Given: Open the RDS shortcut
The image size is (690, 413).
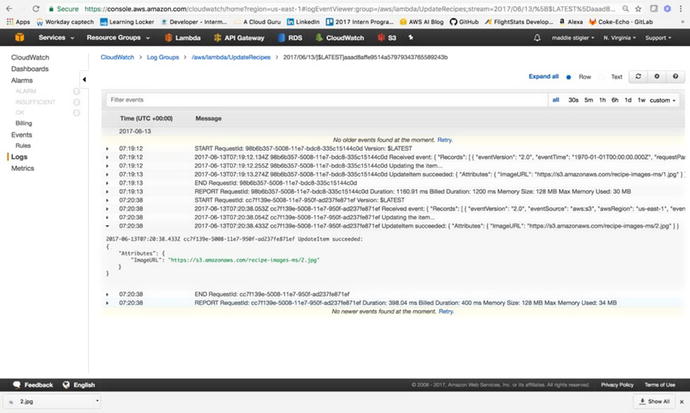Looking at the screenshot, I should (290, 38).
